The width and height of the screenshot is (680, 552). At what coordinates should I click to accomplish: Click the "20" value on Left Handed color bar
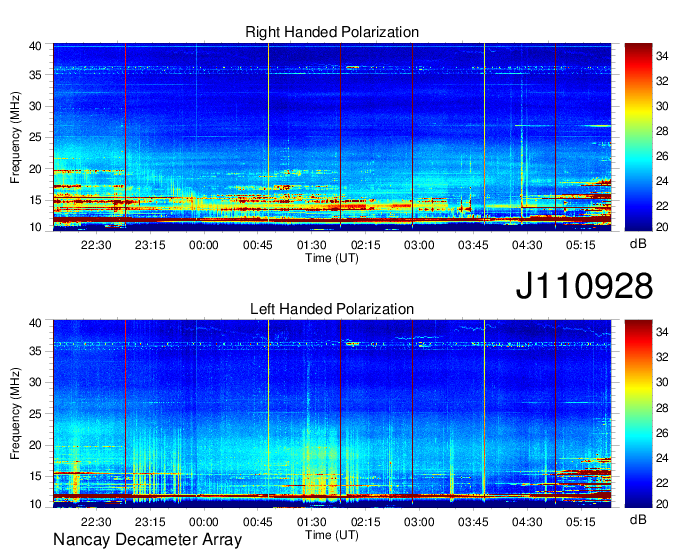pos(662,504)
